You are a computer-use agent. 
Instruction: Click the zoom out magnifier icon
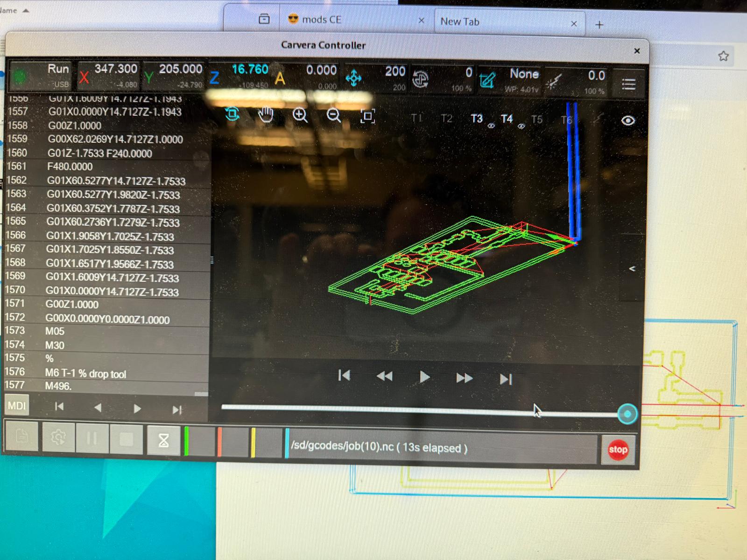coord(333,115)
